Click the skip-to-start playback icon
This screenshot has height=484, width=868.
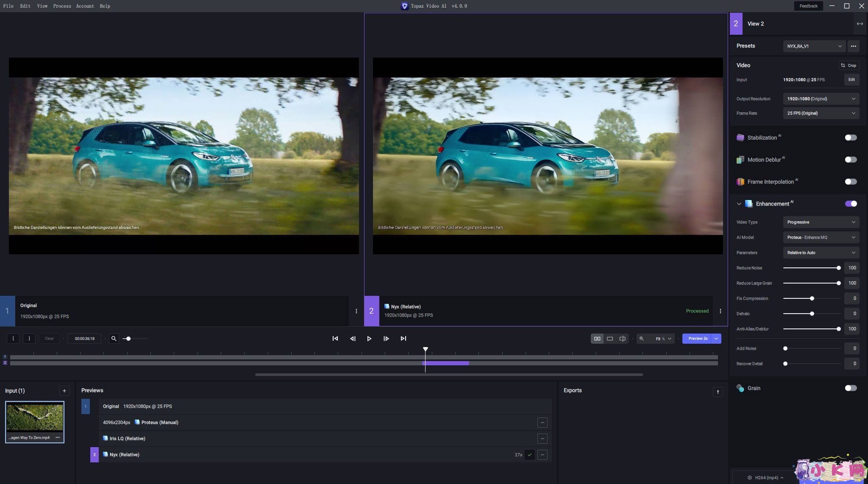335,339
